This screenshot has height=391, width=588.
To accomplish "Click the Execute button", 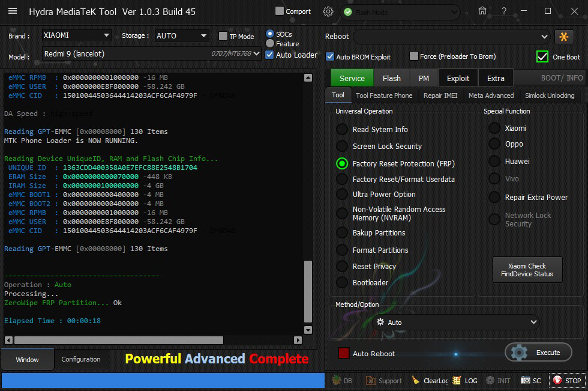I will 538,353.
